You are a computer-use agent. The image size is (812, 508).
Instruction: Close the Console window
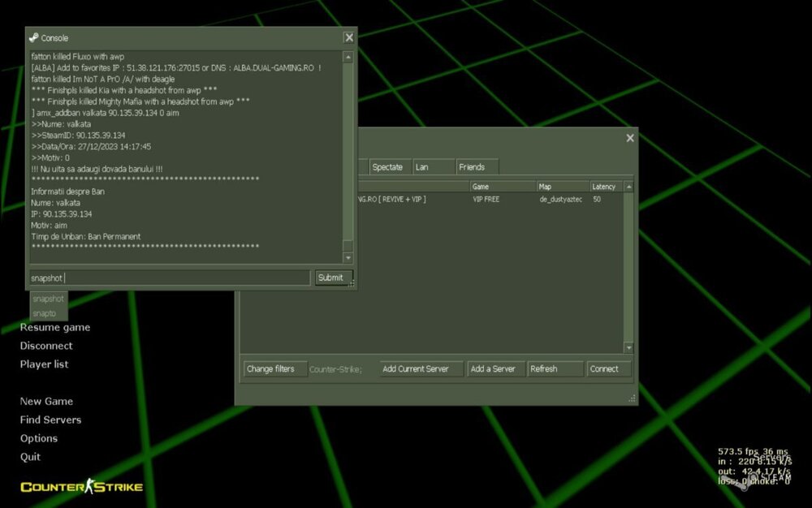coord(348,37)
